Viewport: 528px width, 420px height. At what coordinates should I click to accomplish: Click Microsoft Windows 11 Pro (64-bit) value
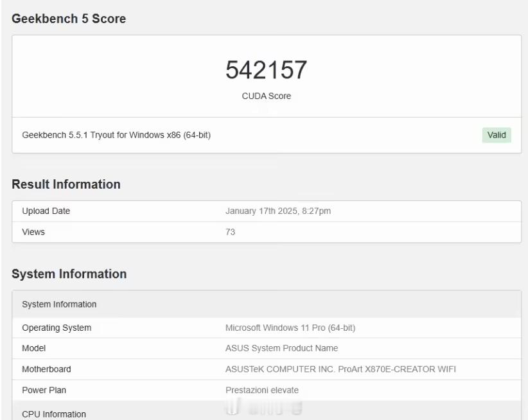tap(290, 328)
